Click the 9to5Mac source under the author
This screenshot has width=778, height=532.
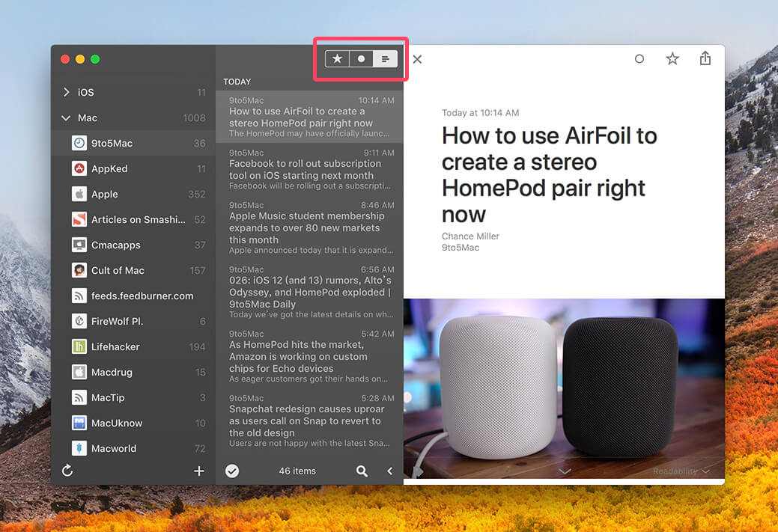click(x=461, y=248)
